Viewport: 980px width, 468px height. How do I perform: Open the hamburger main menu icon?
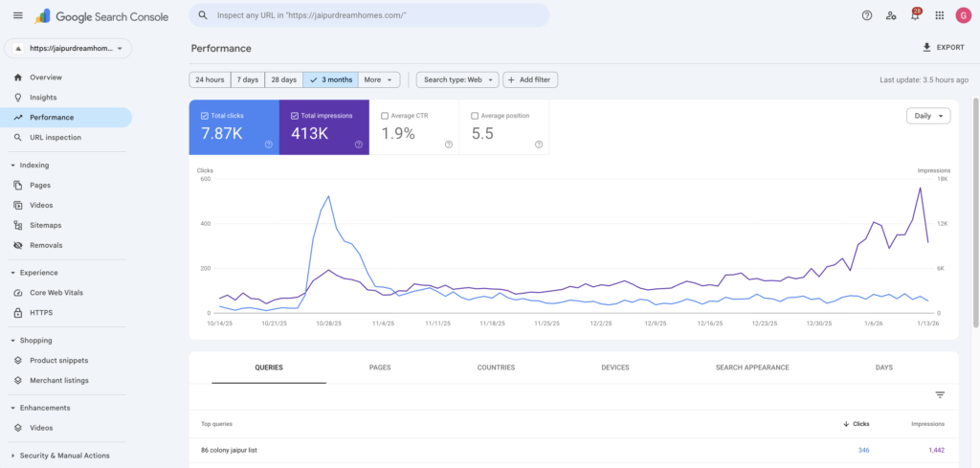point(18,15)
